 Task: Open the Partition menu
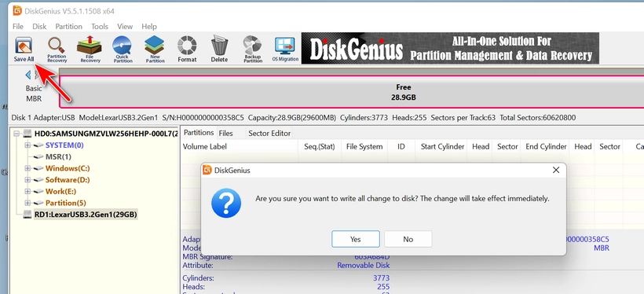[x=68, y=26]
